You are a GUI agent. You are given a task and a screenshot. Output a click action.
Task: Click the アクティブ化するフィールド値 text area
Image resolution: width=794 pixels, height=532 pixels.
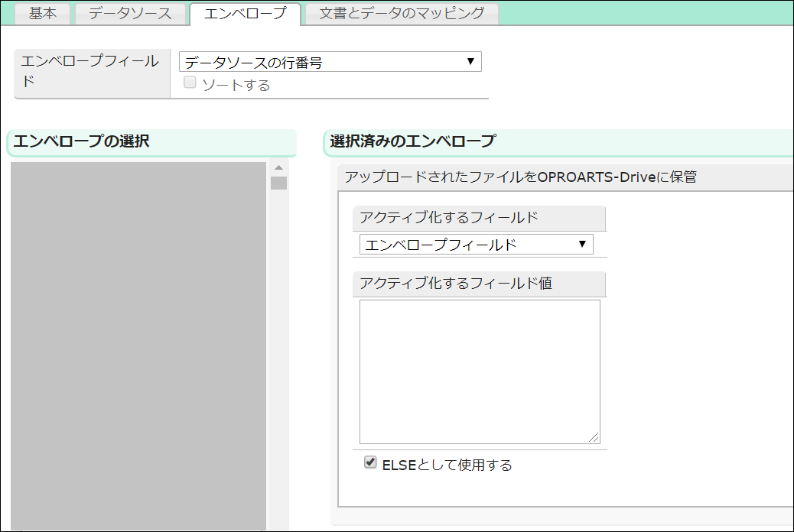coord(480,371)
